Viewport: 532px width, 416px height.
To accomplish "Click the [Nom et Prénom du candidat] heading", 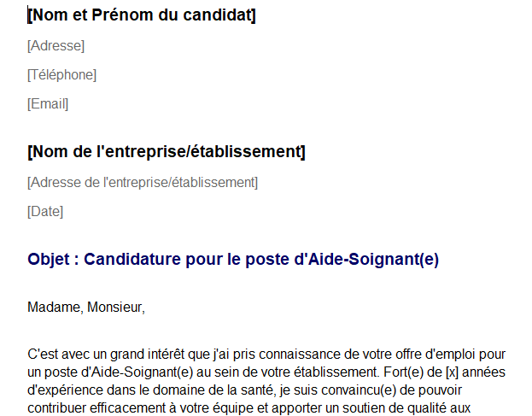I will pos(142,15).
